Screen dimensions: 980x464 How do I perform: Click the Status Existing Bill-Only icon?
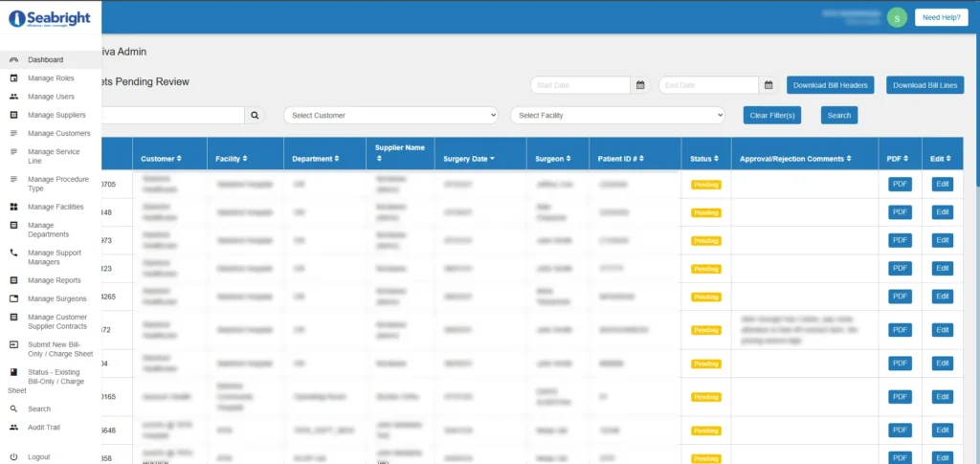(x=13, y=372)
